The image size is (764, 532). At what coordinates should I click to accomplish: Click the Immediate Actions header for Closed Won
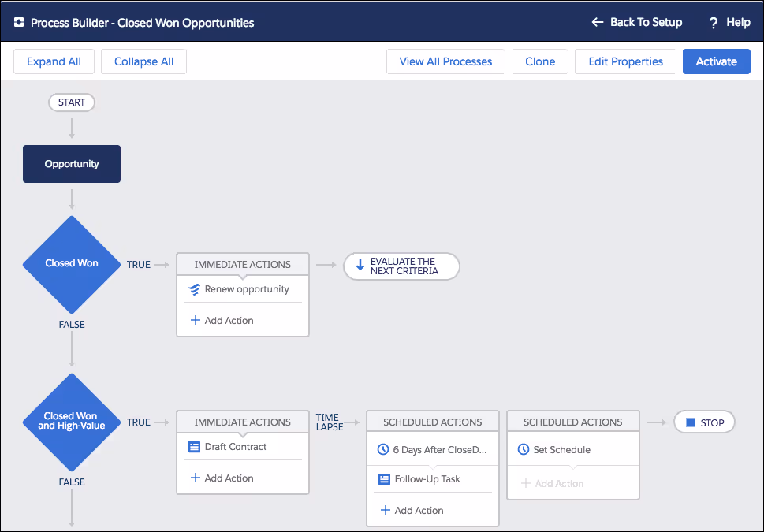243,265
